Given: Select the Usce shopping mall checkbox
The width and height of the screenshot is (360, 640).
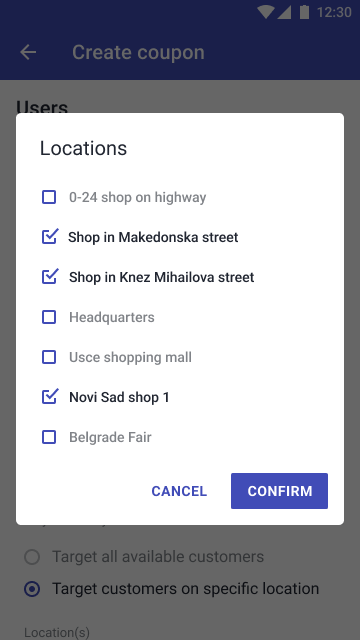Looking at the screenshot, I should coord(49,357).
